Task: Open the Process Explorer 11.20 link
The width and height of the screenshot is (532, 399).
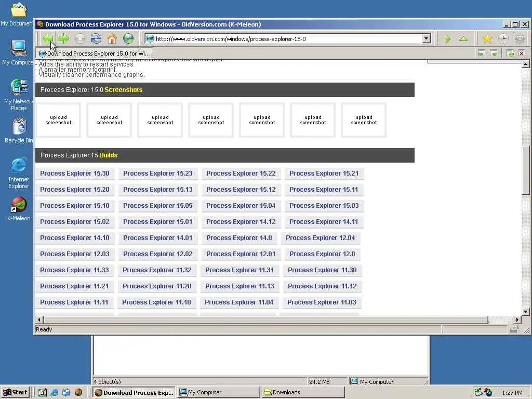Action: click(157, 286)
